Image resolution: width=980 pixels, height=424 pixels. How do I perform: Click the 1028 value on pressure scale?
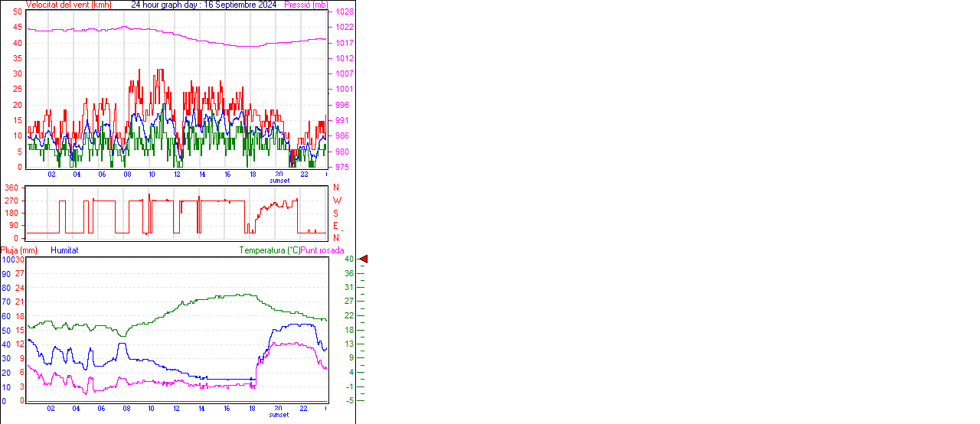tap(344, 12)
